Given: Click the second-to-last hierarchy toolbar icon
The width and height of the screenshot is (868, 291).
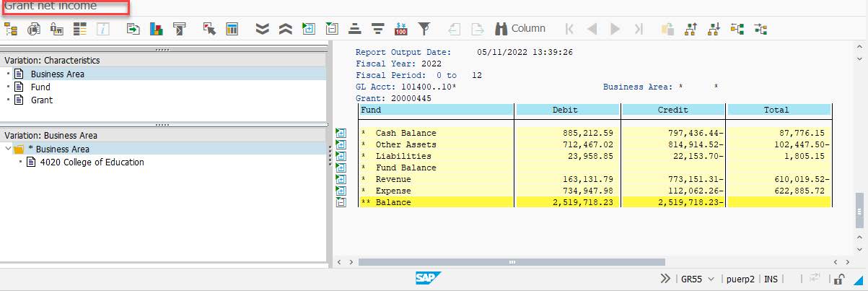Looking at the screenshot, I should point(737,29).
